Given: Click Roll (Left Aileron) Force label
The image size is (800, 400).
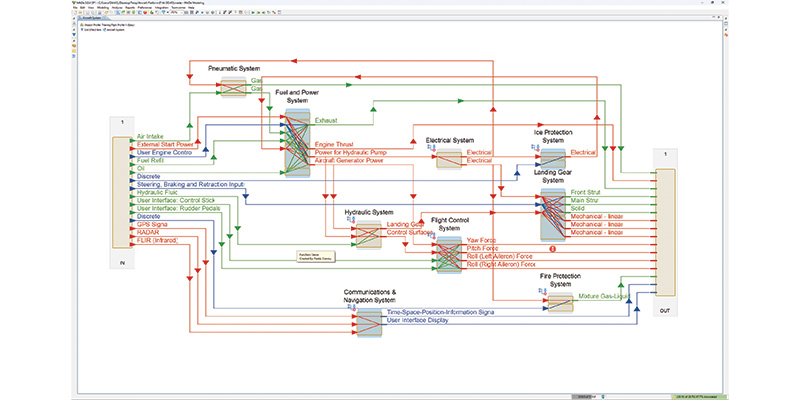Looking at the screenshot, I should 499,256.
